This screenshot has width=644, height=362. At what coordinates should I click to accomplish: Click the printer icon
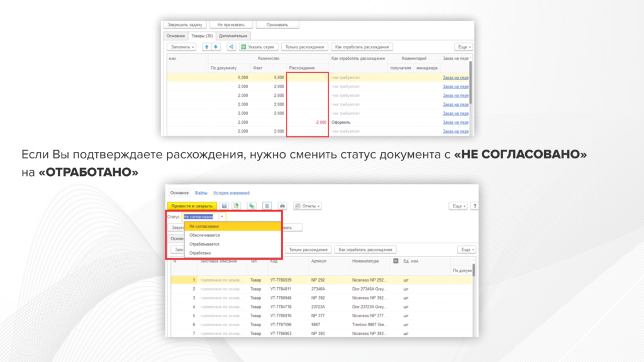282,206
